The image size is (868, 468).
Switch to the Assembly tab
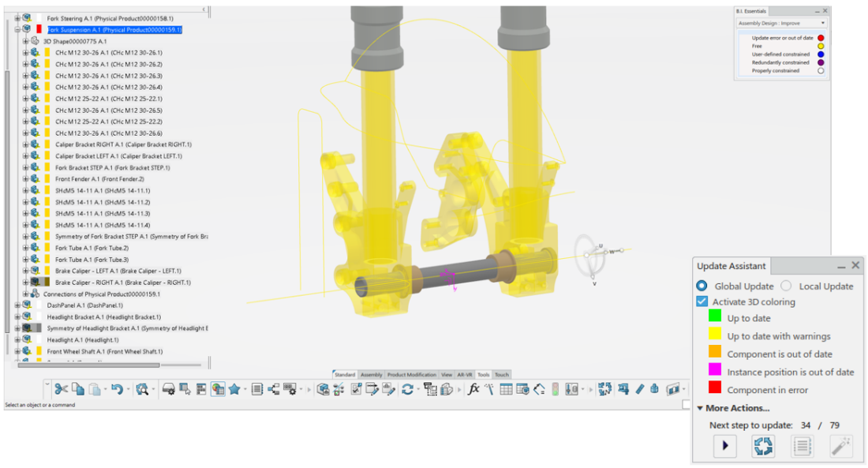(x=371, y=375)
